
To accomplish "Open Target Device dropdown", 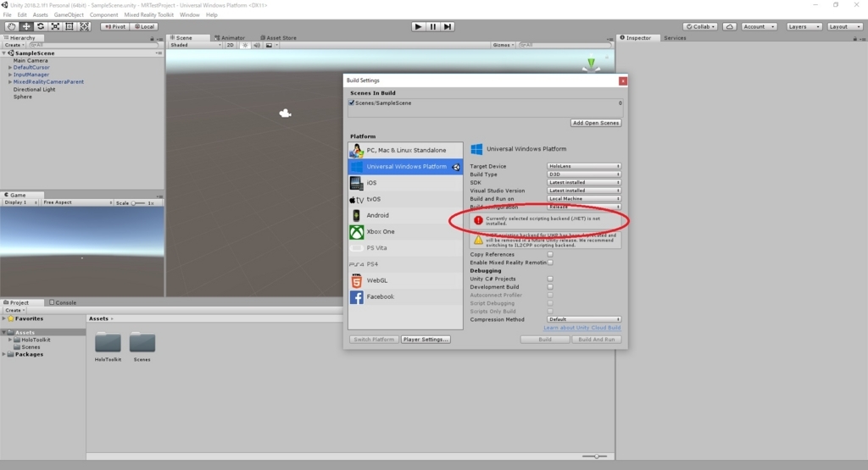I will (584, 166).
